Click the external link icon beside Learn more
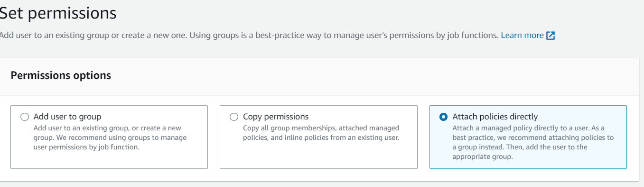This screenshot has height=187, width=644. click(551, 36)
